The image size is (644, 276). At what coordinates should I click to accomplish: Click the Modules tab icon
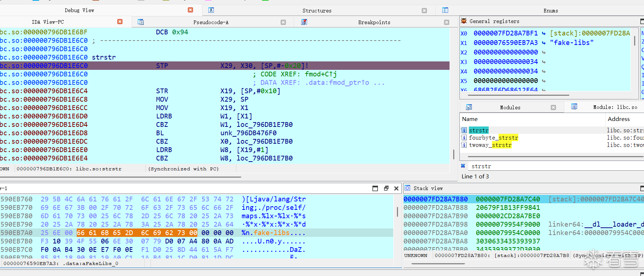[x=469, y=107]
